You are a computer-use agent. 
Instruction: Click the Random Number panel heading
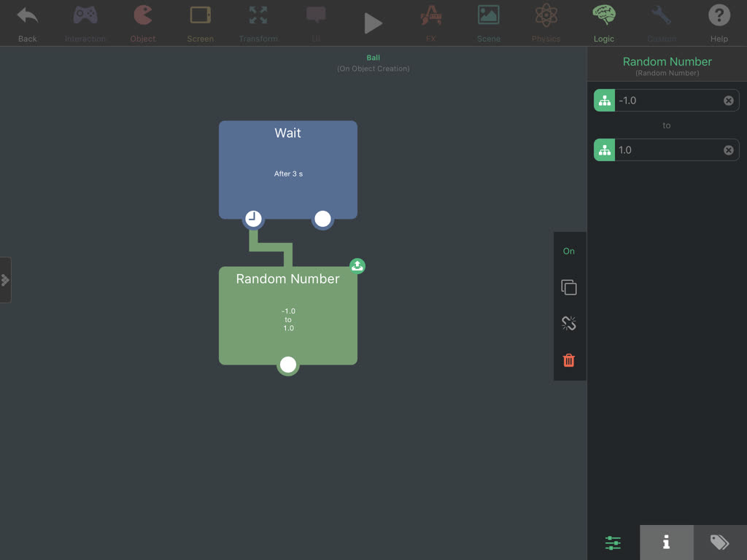click(667, 61)
